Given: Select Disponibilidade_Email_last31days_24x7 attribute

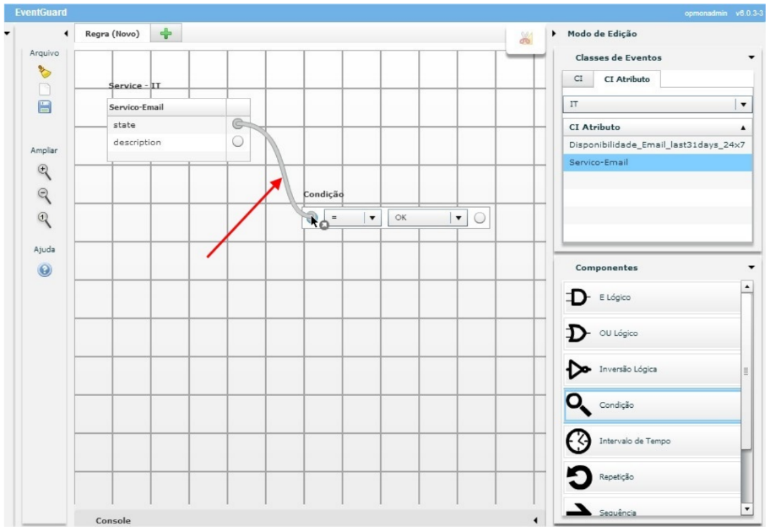Looking at the screenshot, I should [x=656, y=144].
